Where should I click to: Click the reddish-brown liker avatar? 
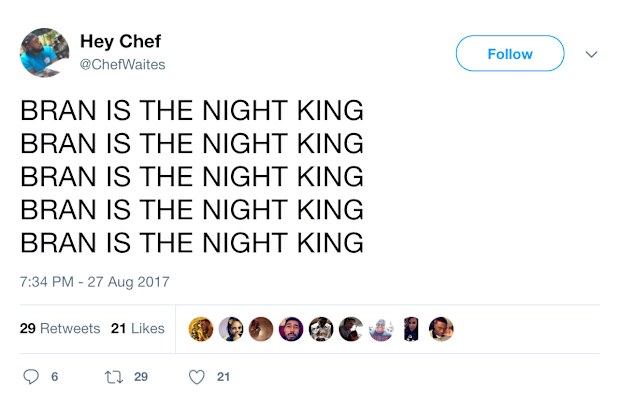click(261, 329)
